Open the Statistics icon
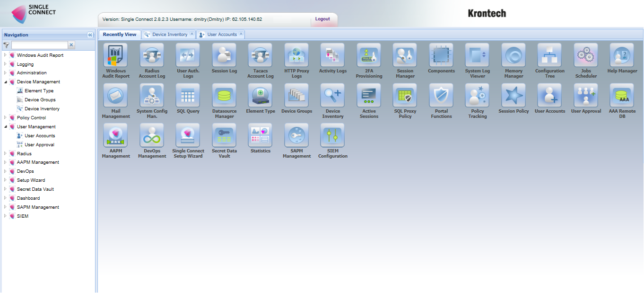This screenshot has width=644, height=293. coord(260,135)
